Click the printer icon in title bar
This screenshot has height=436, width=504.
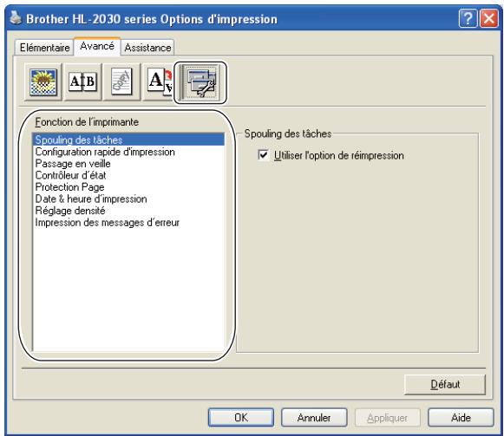click(x=16, y=18)
